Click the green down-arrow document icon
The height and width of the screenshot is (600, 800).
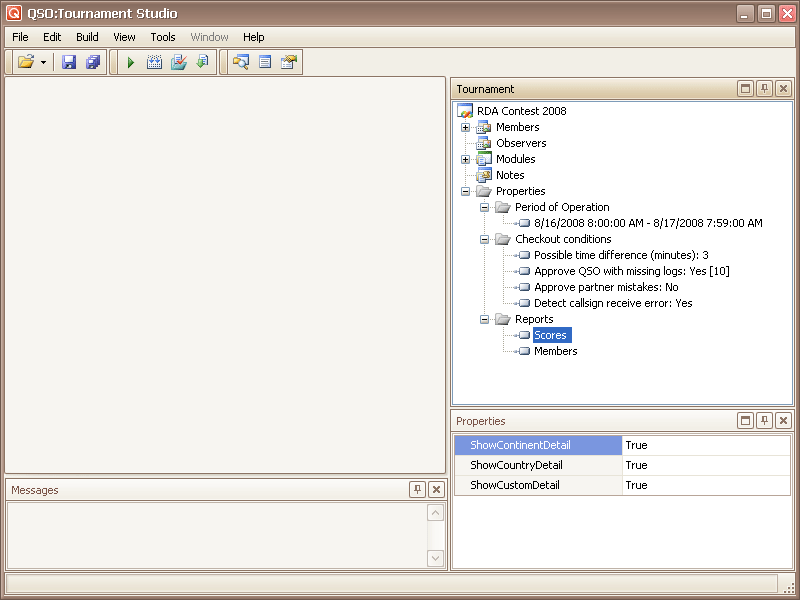click(x=202, y=62)
